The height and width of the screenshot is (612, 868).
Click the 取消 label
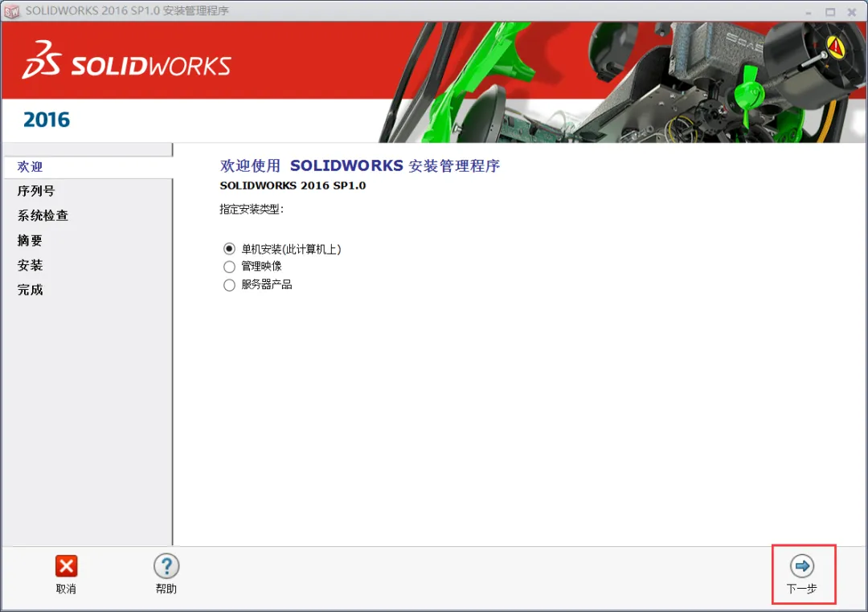point(66,589)
